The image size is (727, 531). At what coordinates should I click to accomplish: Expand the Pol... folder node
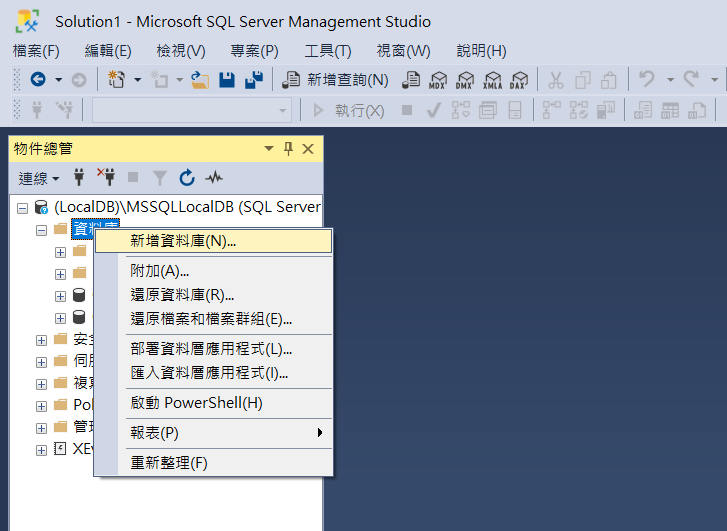41,406
